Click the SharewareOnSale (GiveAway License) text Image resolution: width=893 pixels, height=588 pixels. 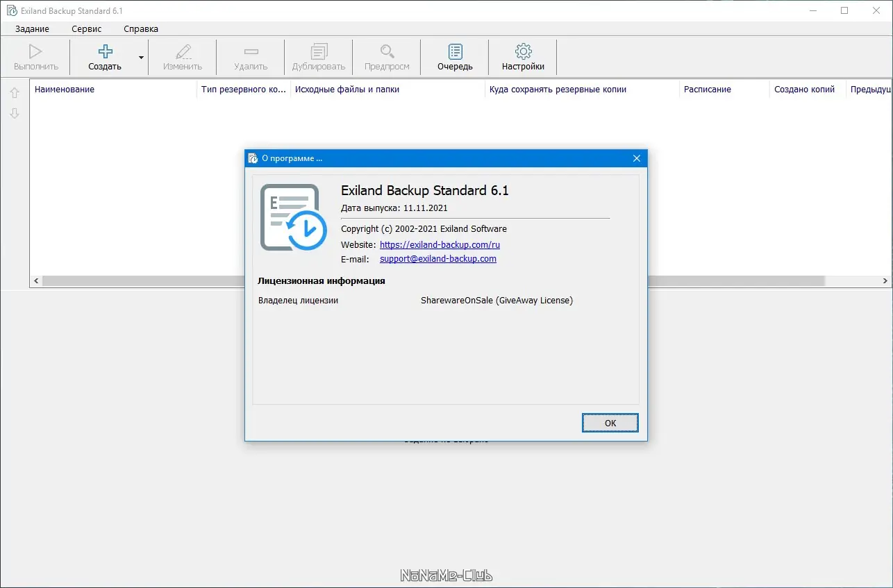[x=496, y=300]
